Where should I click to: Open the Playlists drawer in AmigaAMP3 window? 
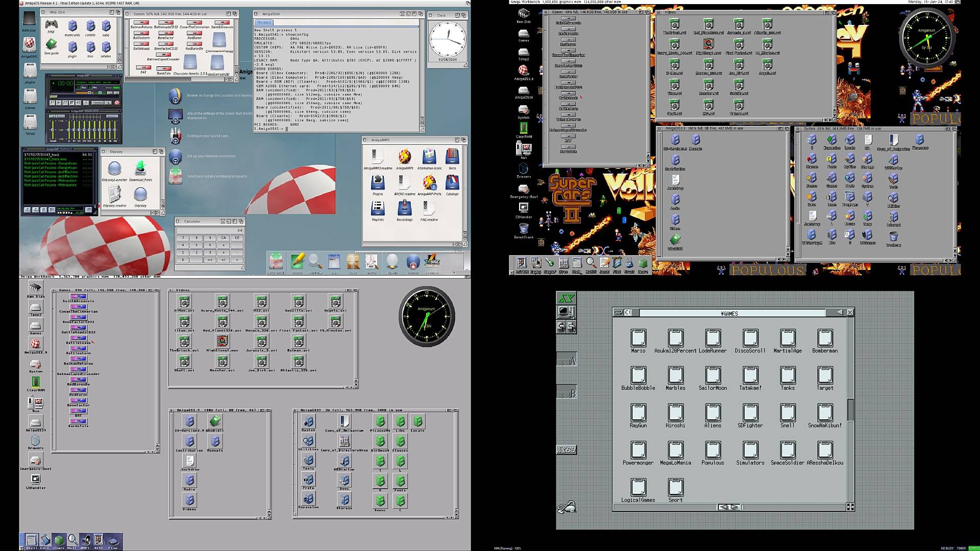[378, 208]
